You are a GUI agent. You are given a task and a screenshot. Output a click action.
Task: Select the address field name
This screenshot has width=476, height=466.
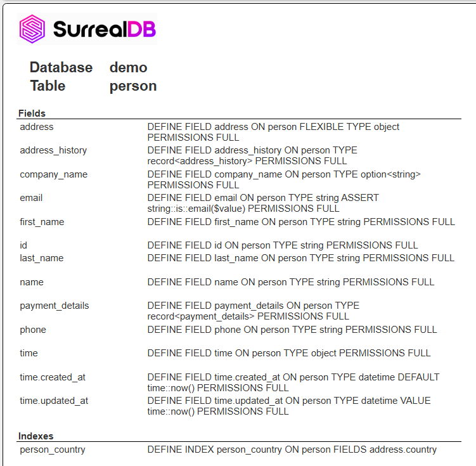(x=37, y=127)
